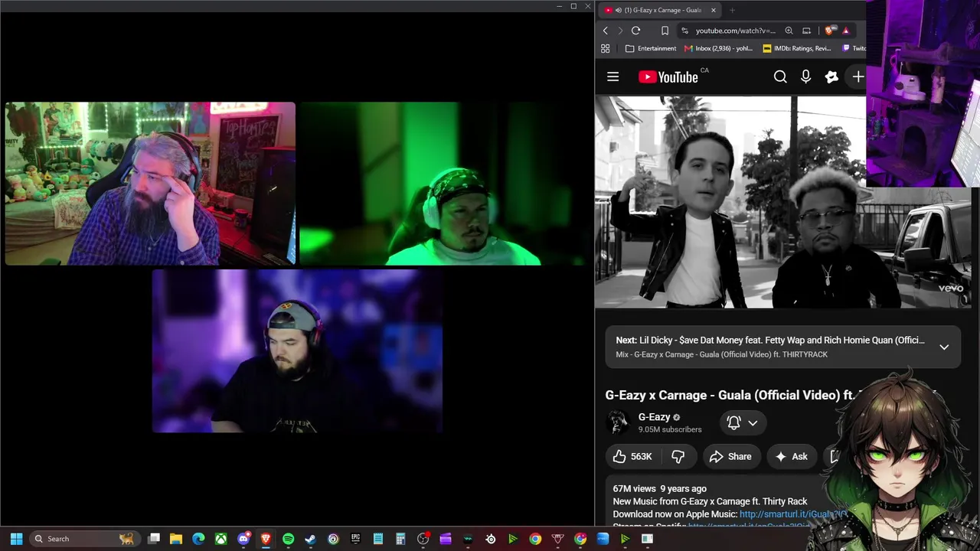Image resolution: width=980 pixels, height=551 pixels.
Task: Open the G-Eazy channel name link
Action: click(655, 417)
